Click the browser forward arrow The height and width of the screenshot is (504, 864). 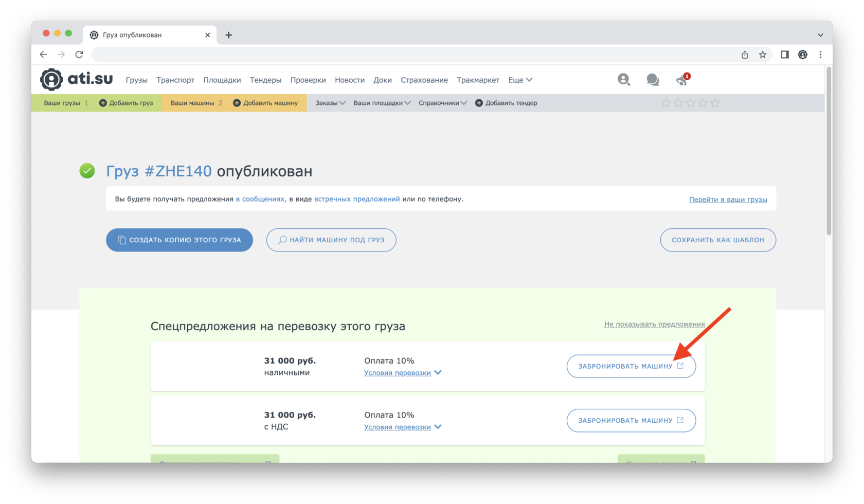(61, 55)
